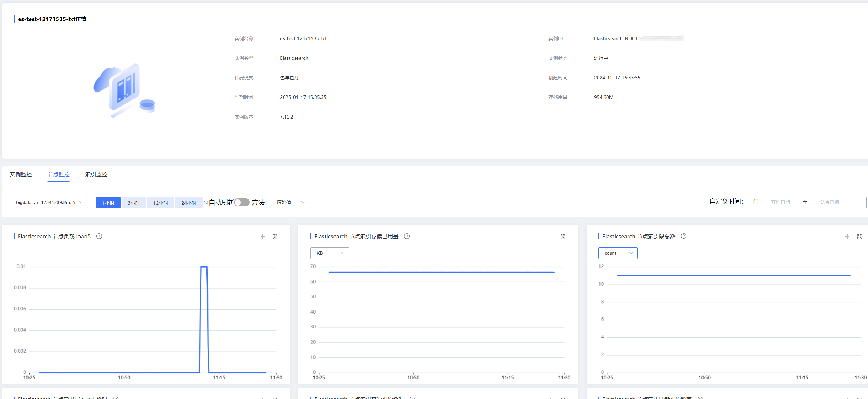Switch to 索引监控 tab
This screenshot has height=399, width=868.
pyautogui.click(x=96, y=174)
